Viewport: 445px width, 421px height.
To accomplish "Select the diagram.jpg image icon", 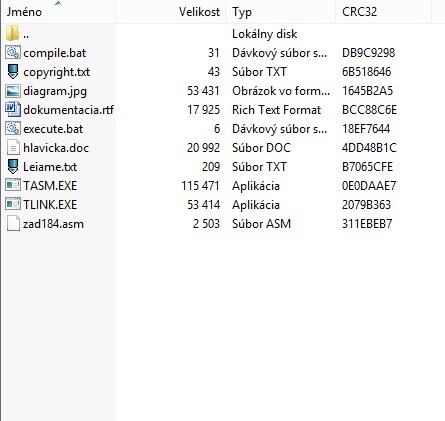I will click(13, 91).
